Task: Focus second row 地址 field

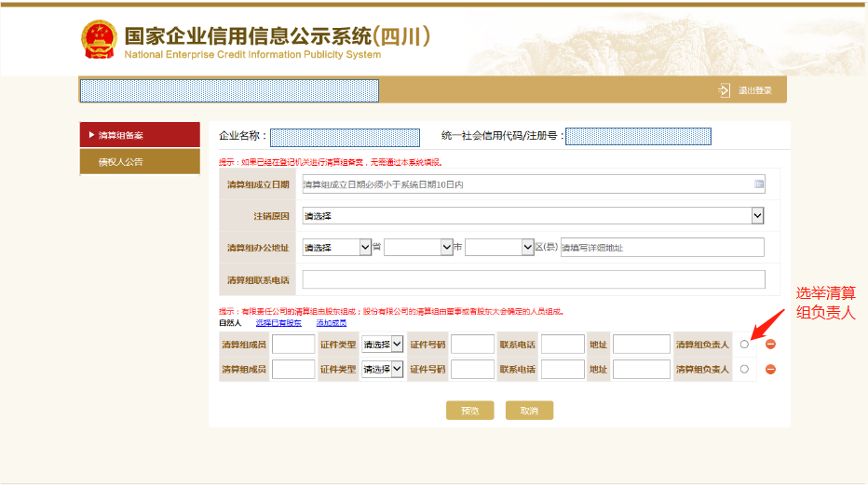Action: tap(642, 369)
